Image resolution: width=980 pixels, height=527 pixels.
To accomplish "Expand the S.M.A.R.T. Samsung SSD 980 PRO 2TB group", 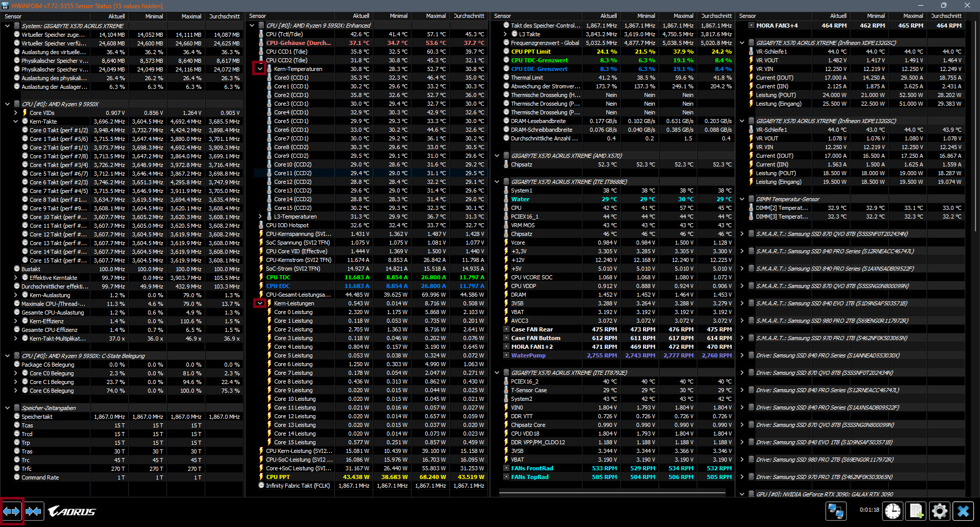I will [x=742, y=321].
